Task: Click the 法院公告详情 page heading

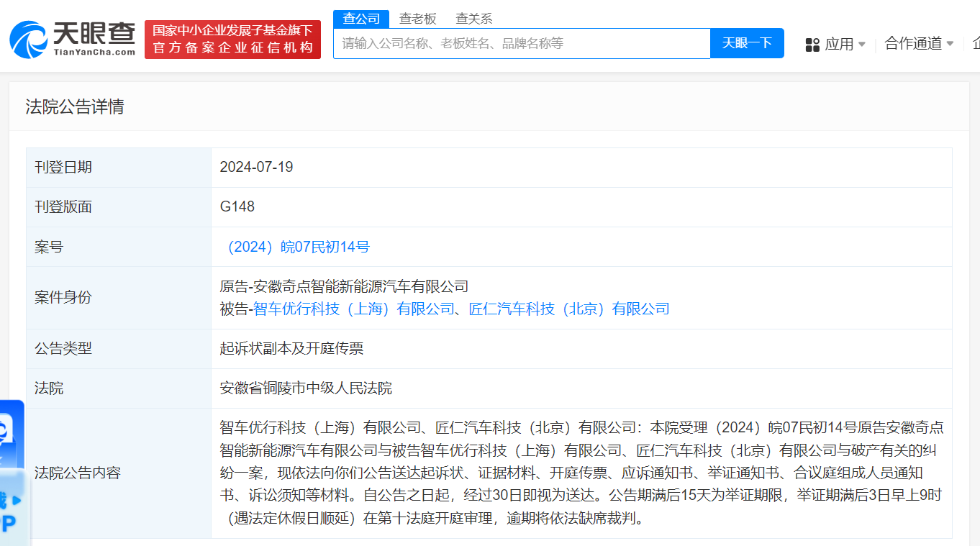Action: point(74,106)
